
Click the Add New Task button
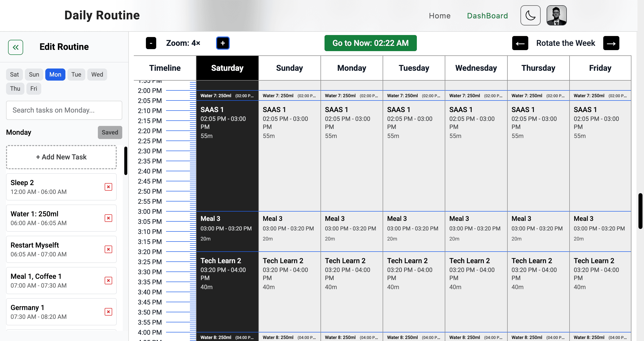tap(61, 157)
